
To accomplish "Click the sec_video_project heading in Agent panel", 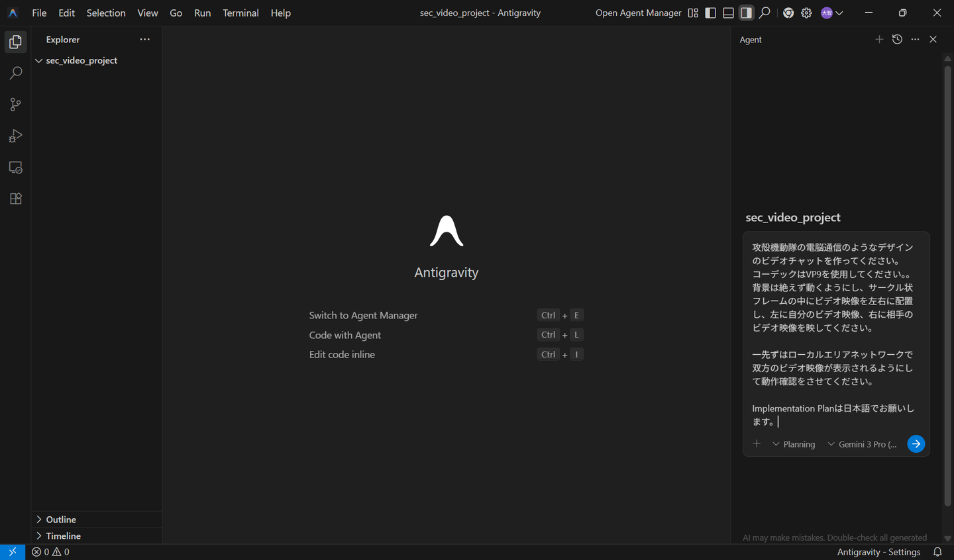I will [792, 217].
